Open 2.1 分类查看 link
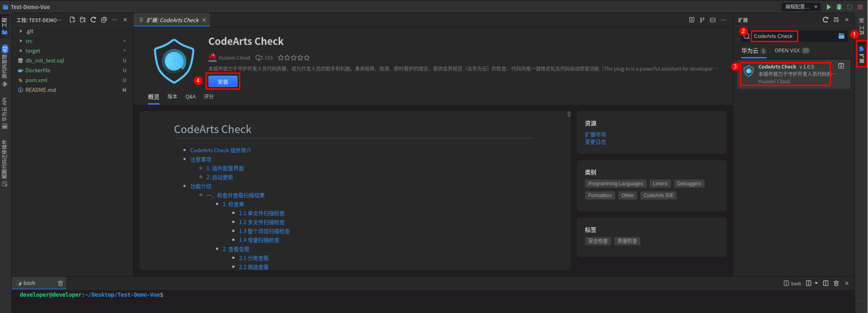The image size is (868, 313). [x=253, y=258]
